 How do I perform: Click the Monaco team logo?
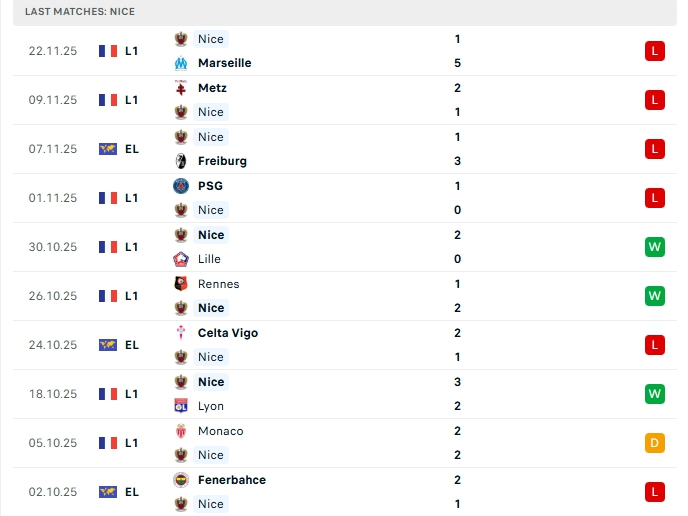click(x=181, y=431)
